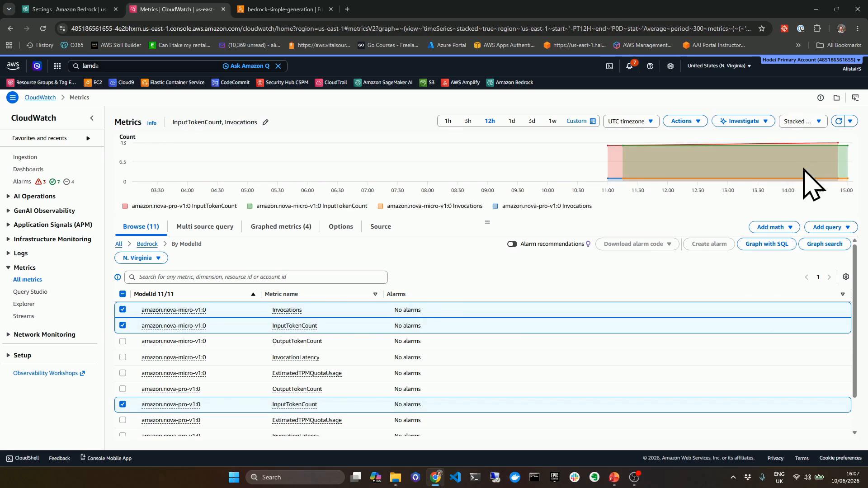868x488 pixels.
Task: Open the info panel icon in the breadcrumb bar
Action: click(x=821, y=98)
